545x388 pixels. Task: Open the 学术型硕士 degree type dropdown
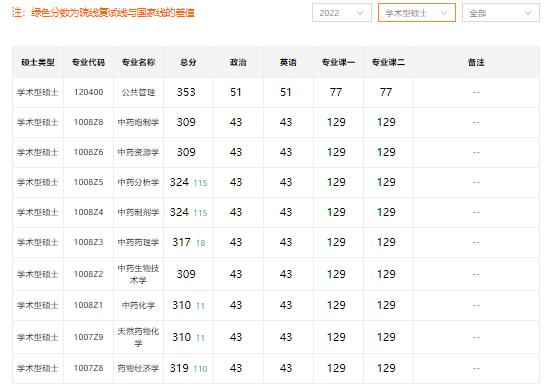[417, 13]
